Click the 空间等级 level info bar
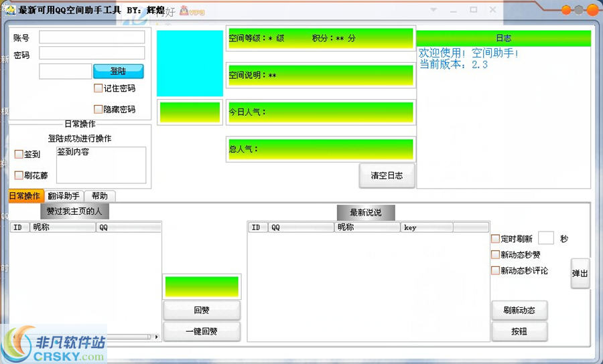Image resolution: width=603 pixels, height=364 pixels. tap(321, 38)
